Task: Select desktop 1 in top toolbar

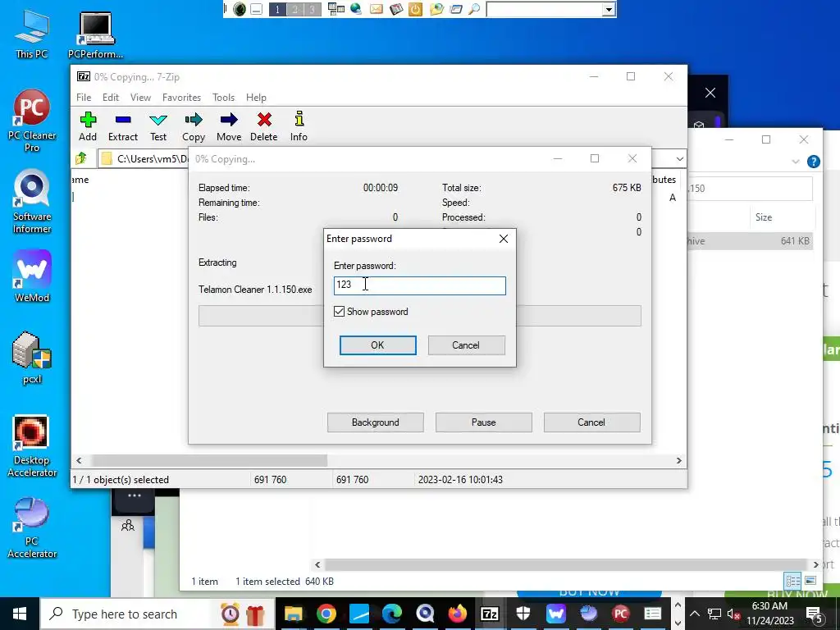Action: click(277, 9)
